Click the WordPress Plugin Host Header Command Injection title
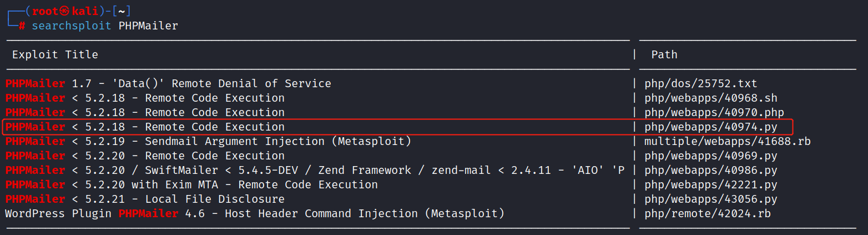Screen dimensions: 868x235 (254, 214)
